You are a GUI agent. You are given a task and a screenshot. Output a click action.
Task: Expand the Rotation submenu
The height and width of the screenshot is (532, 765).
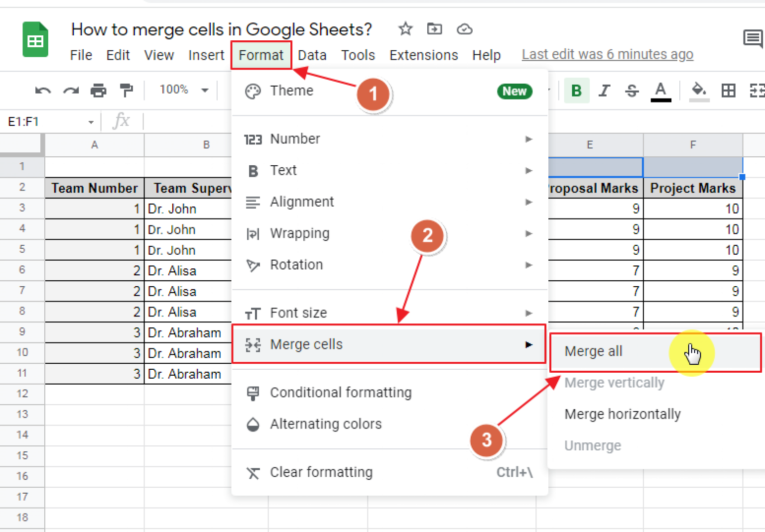[389, 265]
